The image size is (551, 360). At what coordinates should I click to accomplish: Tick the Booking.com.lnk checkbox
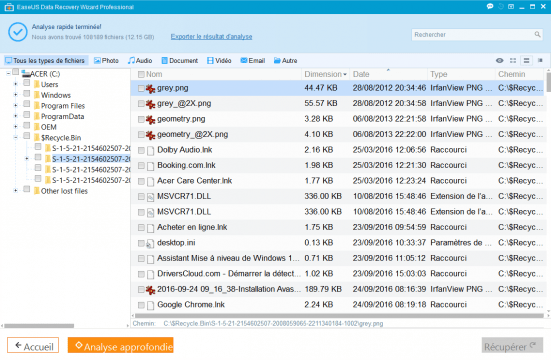pos(141,166)
